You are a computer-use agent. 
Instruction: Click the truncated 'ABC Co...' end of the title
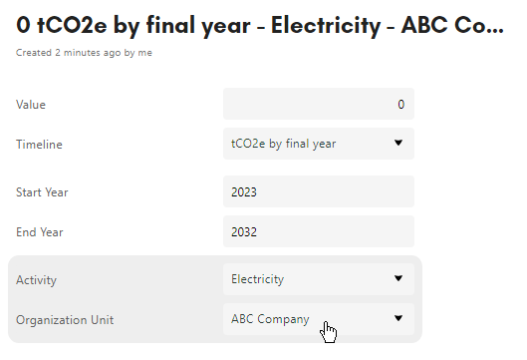(452, 25)
